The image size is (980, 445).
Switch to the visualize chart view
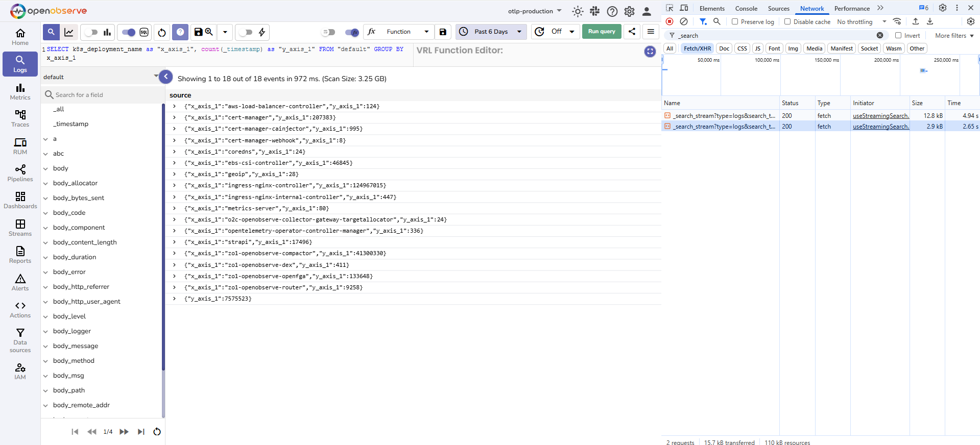[69, 32]
